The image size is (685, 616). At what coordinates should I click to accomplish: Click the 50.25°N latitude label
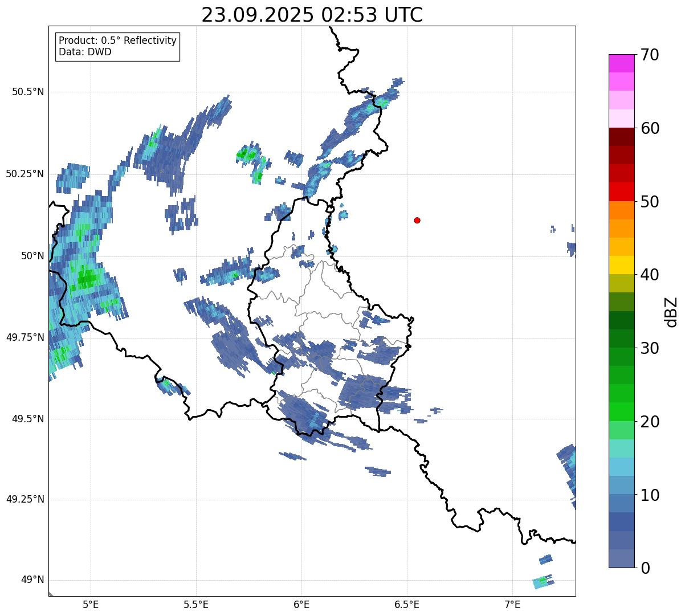(25, 174)
